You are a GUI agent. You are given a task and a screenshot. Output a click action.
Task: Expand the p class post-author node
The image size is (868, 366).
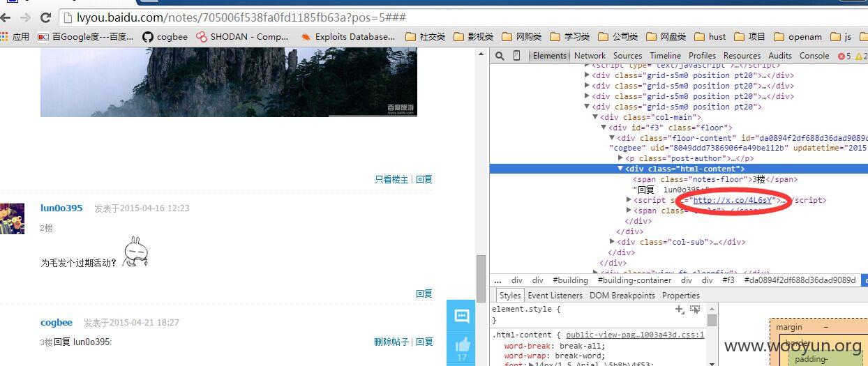[621, 158]
